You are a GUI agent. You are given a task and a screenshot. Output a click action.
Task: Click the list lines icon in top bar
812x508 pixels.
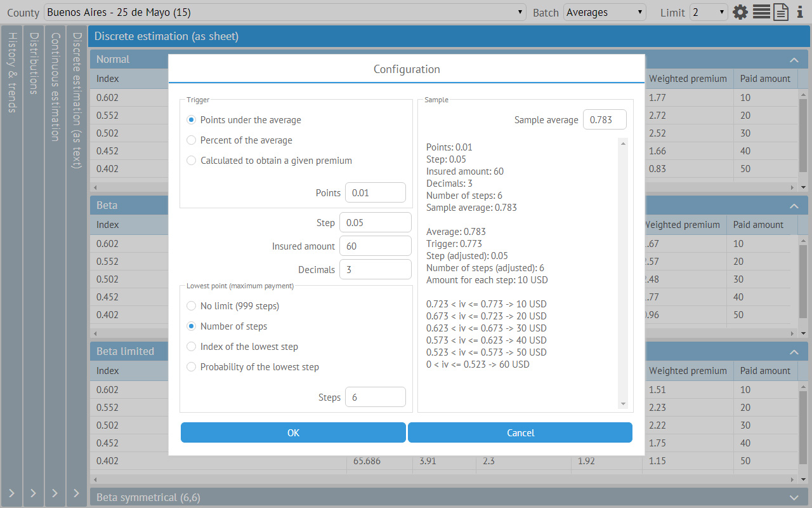761,12
